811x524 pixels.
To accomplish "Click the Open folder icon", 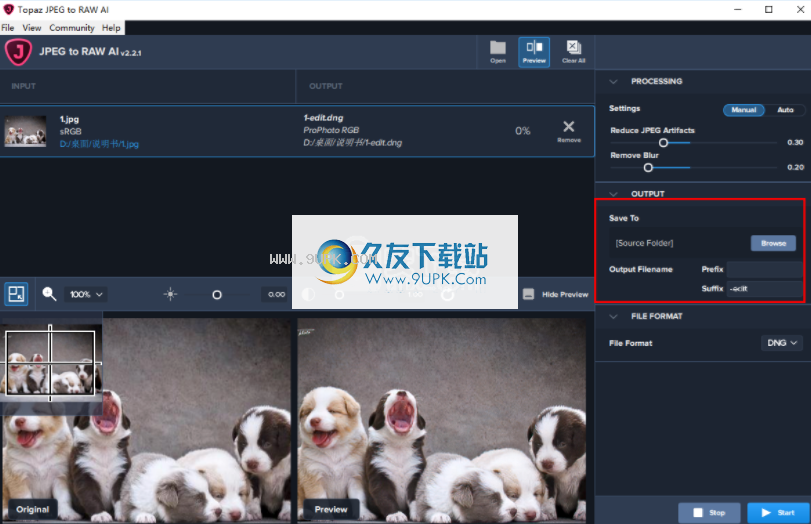I will click(x=498, y=52).
